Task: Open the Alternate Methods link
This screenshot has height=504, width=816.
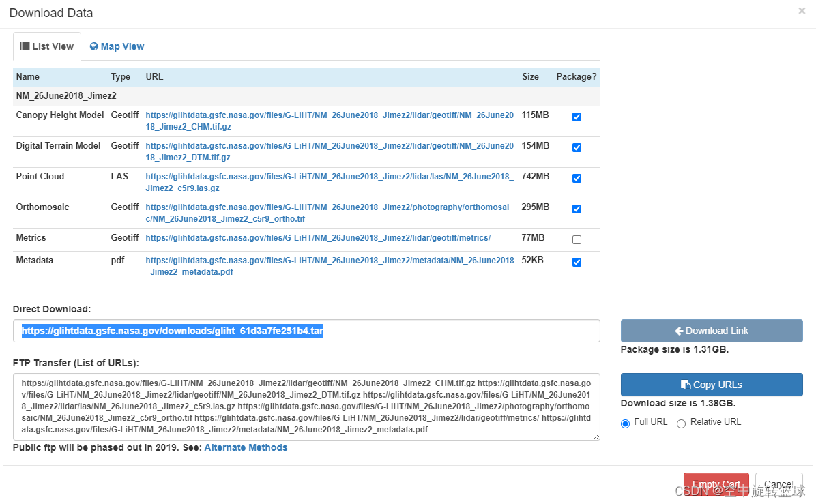Action: coord(246,448)
